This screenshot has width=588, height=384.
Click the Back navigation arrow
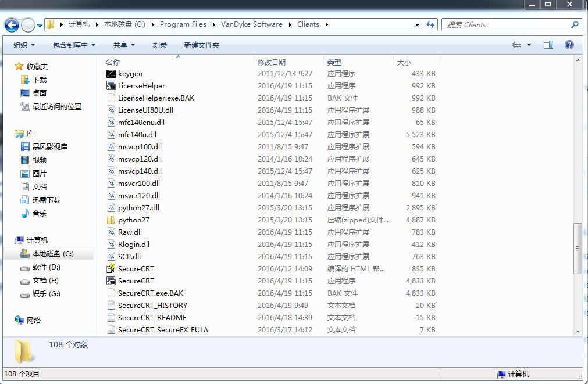coord(12,25)
